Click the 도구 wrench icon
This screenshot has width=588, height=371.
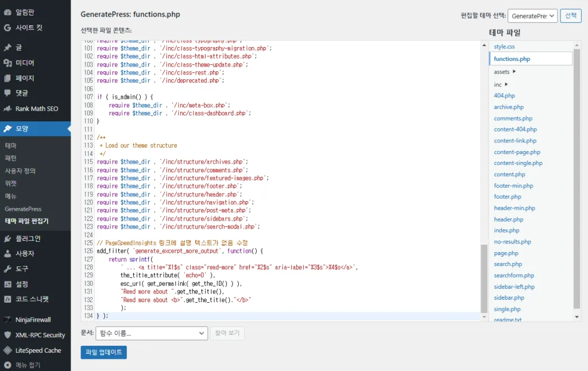pos(7,269)
